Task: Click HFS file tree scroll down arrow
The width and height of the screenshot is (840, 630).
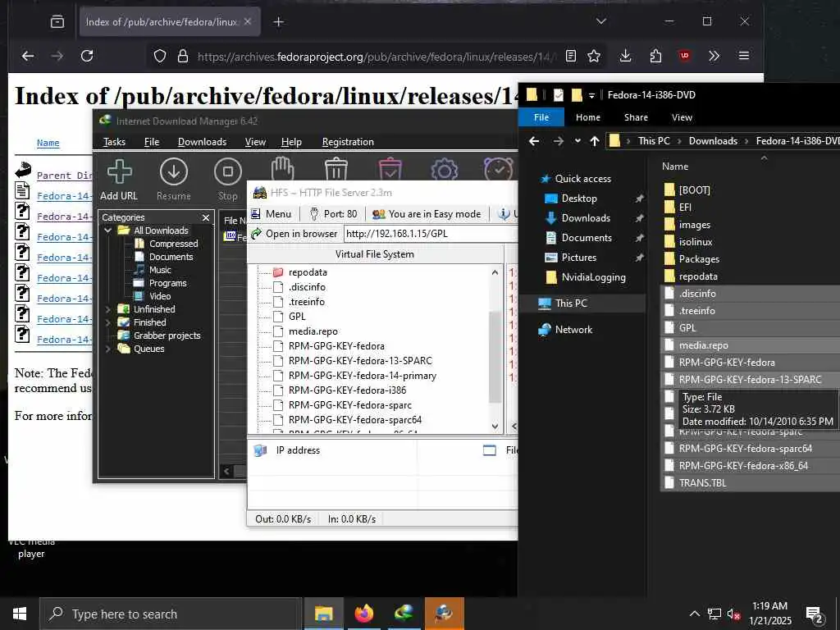Action: 495,427
